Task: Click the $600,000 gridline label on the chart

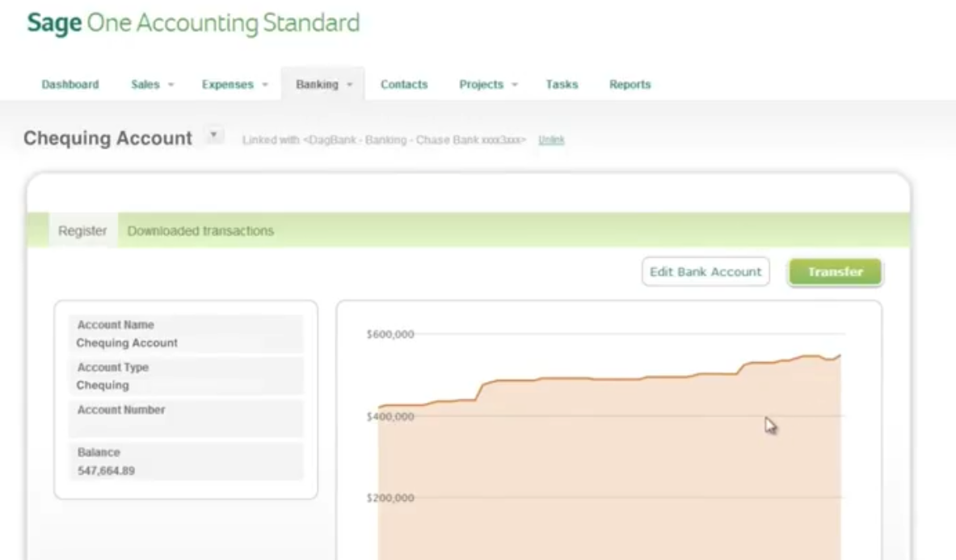Action: [390, 335]
